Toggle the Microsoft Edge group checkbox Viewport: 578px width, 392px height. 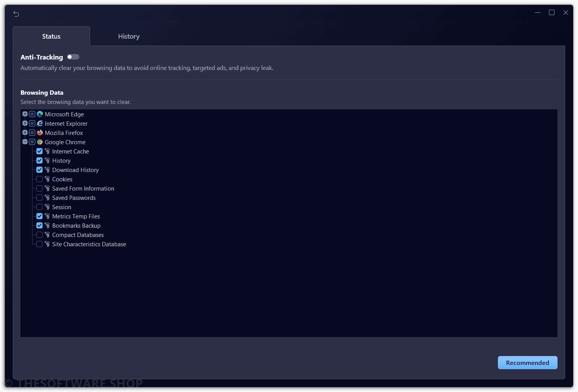point(32,114)
